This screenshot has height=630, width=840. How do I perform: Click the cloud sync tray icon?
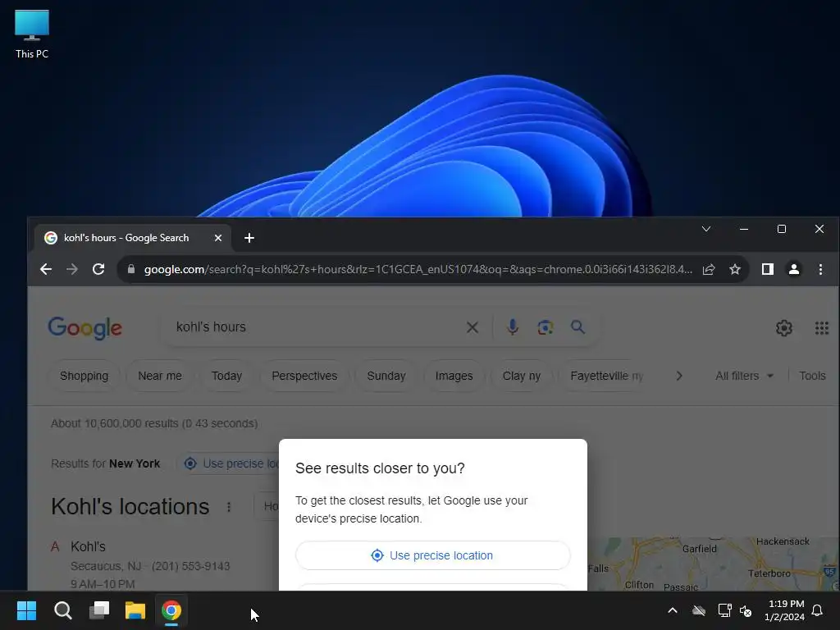(x=699, y=610)
